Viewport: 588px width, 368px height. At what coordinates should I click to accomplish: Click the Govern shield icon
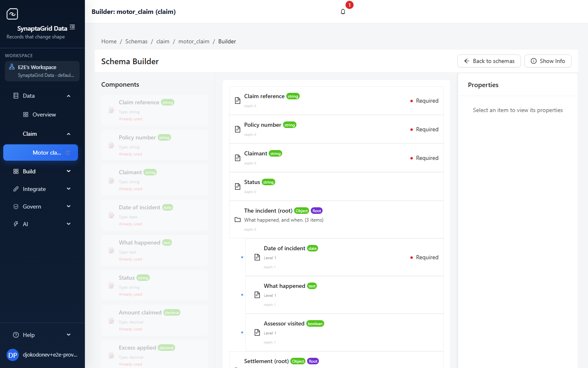coord(16,206)
